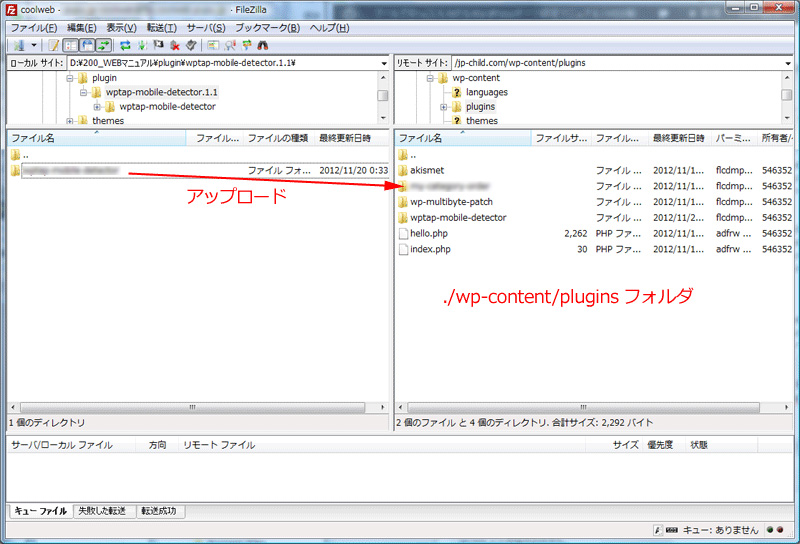Select the remote wptap-mobile-detector folder row
This screenshot has width=800, height=544.
pyautogui.click(x=594, y=218)
